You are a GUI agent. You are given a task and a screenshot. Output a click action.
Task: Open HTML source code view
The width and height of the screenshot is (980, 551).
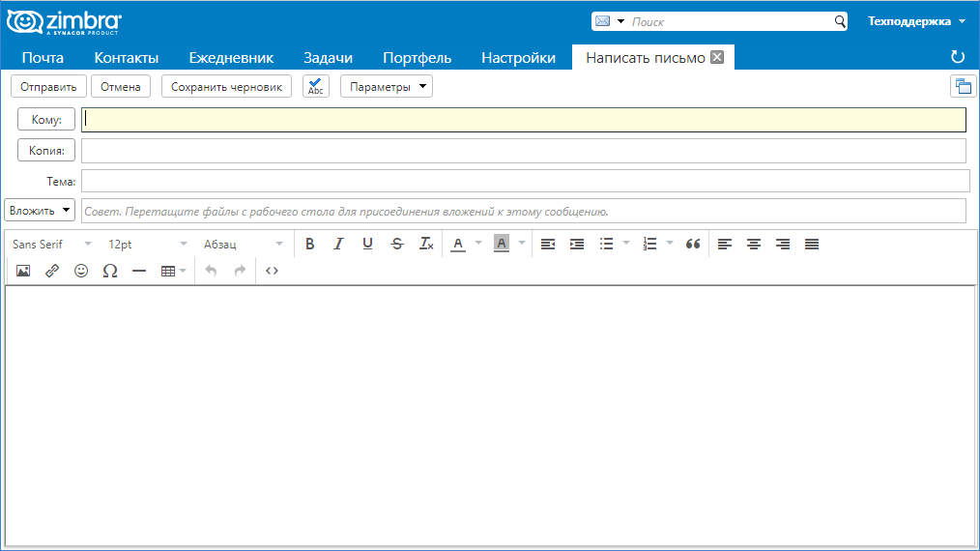[x=272, y=271]
